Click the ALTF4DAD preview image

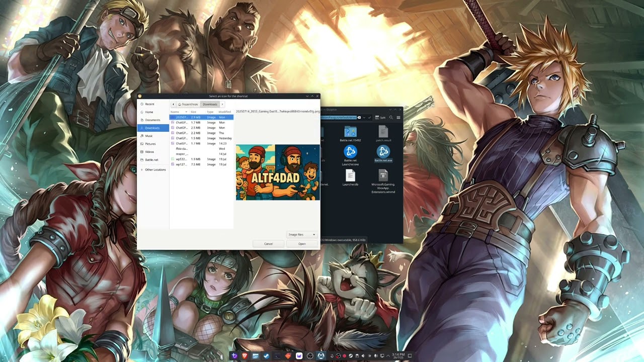(x=278, y=172)
